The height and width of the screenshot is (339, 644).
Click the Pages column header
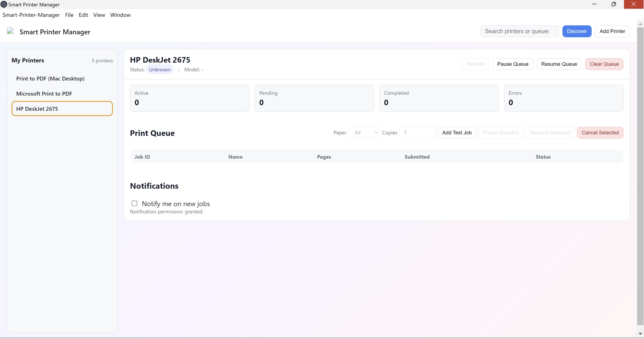[324, 157]
